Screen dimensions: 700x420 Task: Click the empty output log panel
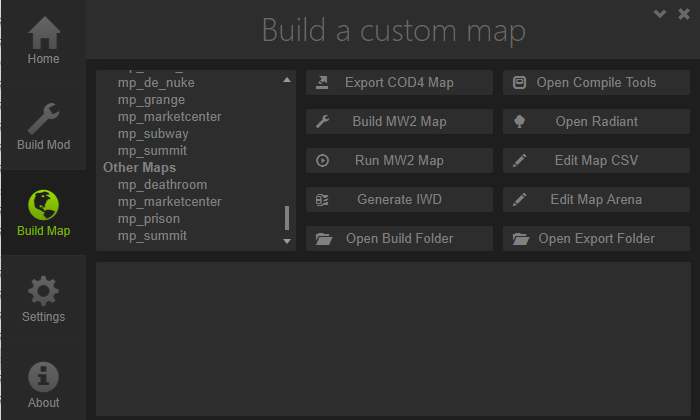click(393, 339)
